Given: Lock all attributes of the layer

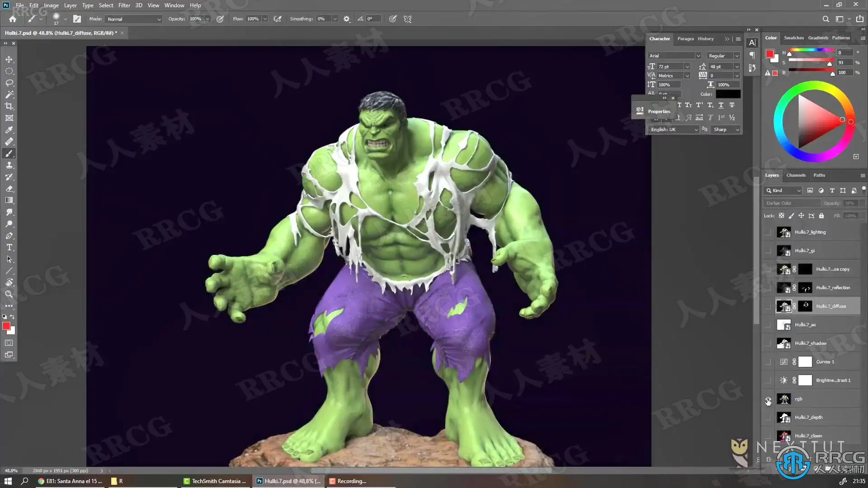Looking at the screenshot, I should [x=821, y=216].
